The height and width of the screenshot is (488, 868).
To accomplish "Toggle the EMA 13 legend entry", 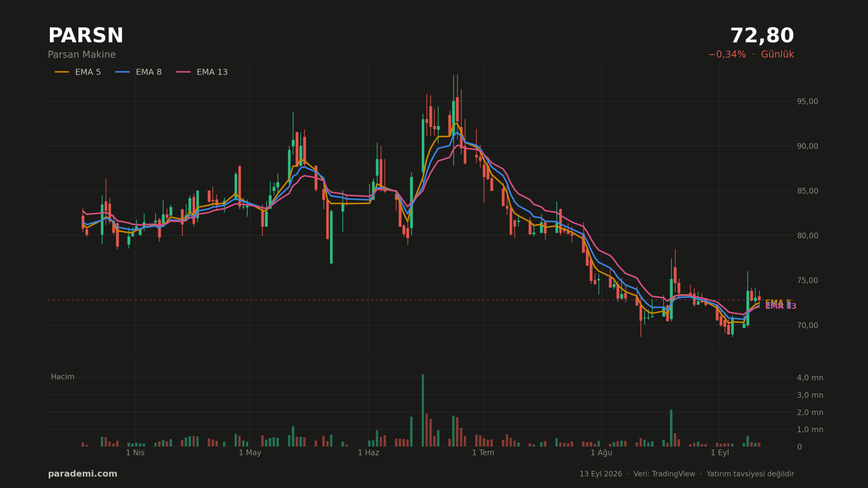I will click(202, 72).
